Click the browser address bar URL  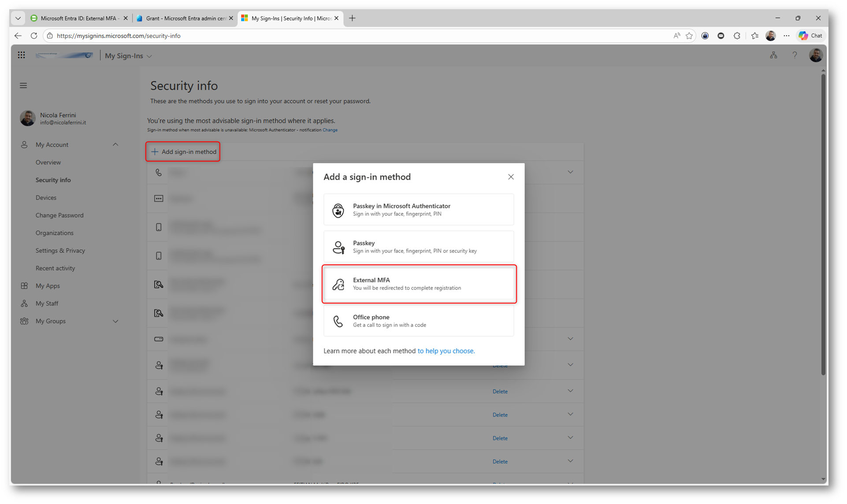point(119,36)
